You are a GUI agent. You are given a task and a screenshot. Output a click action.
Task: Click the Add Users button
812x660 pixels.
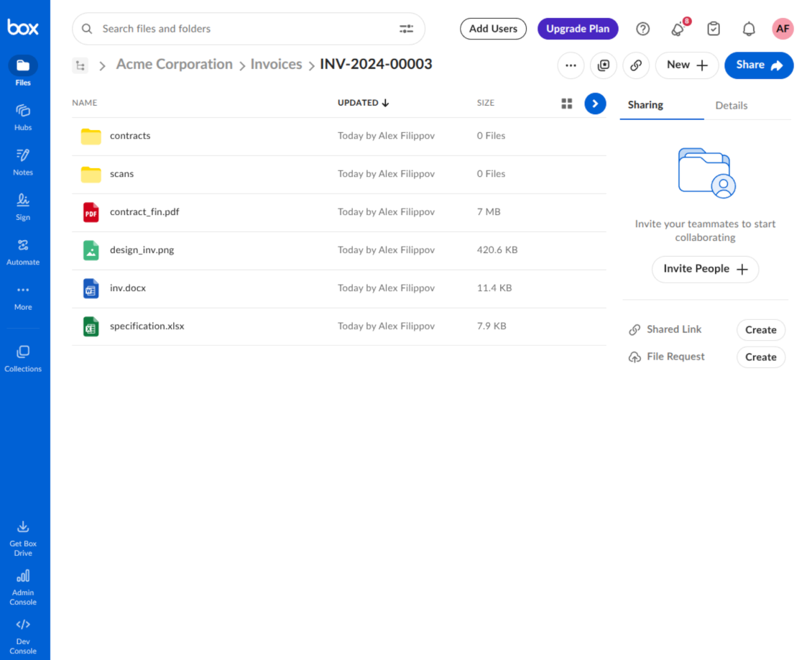pos(493,29)
